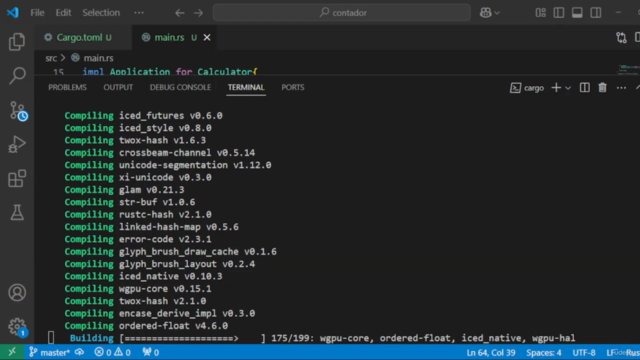Screen dimensions: 640x360
Task: Click the Compiling iced_native v0.10.3 line
Action: click(x=143, y=277)
